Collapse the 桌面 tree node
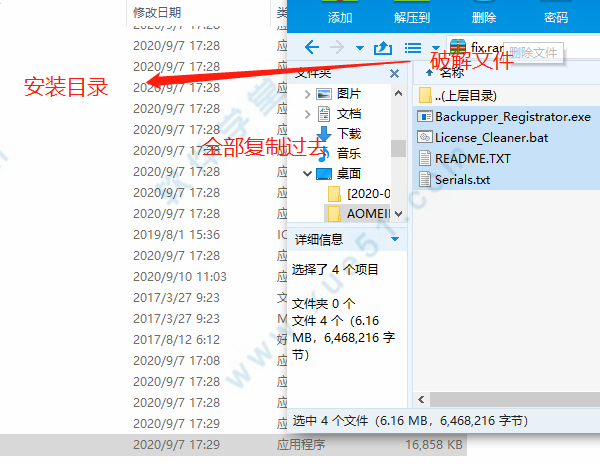The image size is (600, 464). [x=307, y=174]
